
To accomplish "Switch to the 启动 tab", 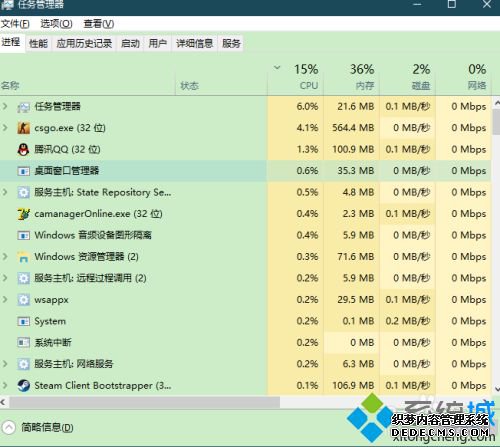I will [x=130, y=44].
